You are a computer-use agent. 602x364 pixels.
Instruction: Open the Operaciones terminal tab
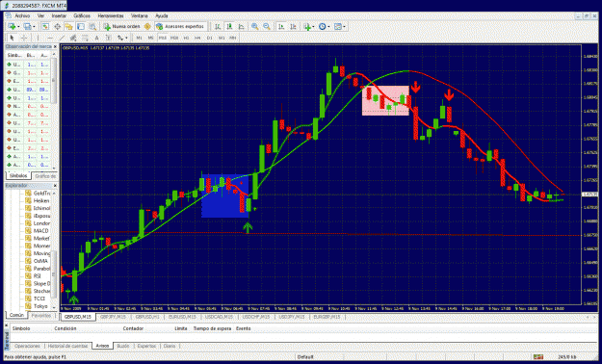(27, 346)
